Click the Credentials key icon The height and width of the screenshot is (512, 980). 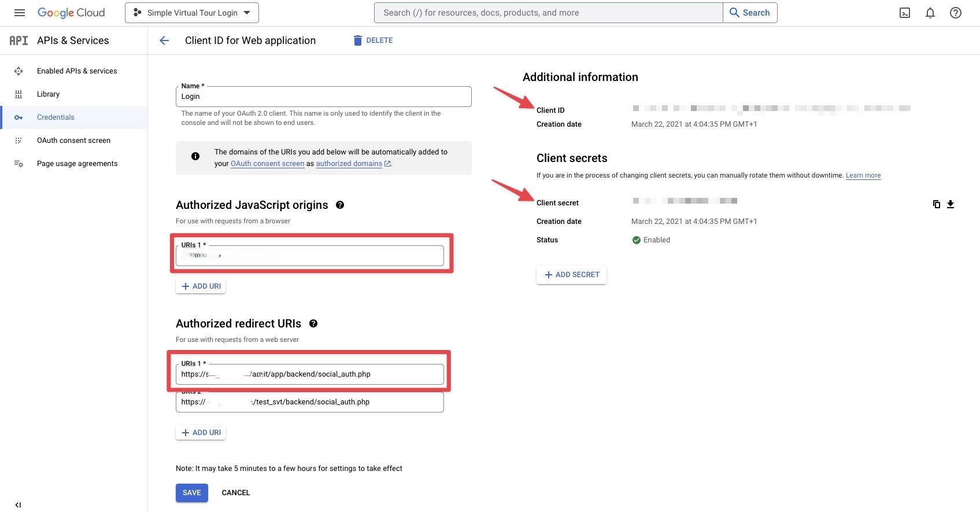click(x=19, y=117)
